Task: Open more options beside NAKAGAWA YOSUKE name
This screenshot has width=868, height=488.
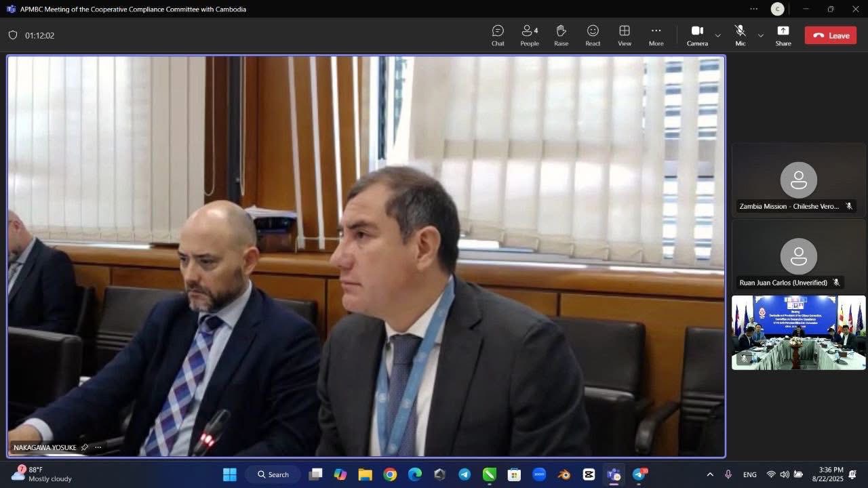Action: tap(98, 447)
